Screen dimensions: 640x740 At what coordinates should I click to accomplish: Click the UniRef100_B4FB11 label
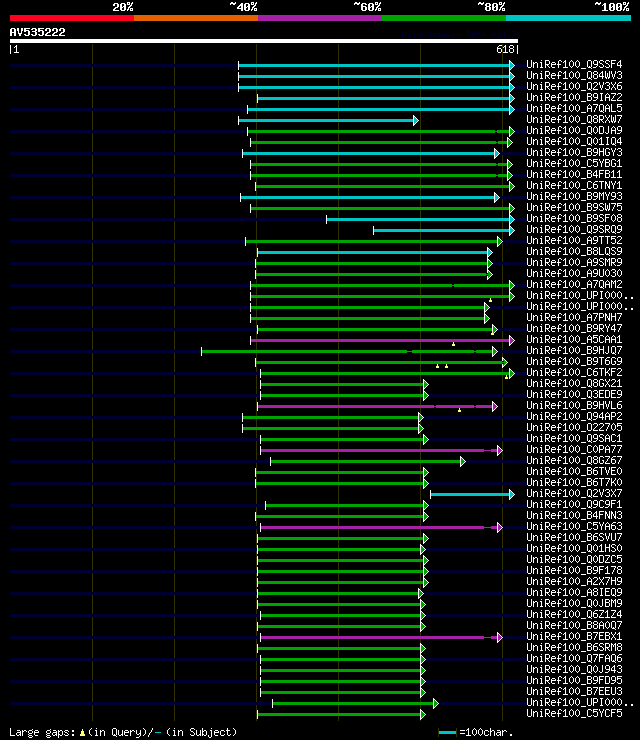click(574, 174)
